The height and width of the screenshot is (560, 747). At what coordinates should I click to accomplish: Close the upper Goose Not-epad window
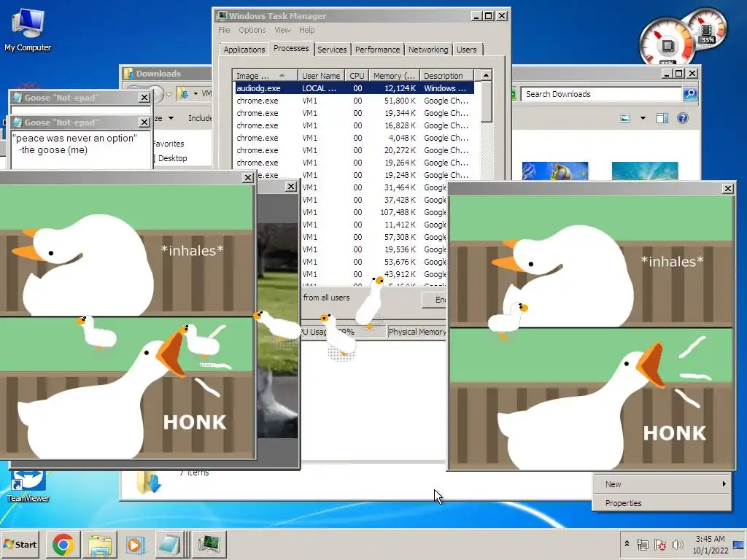(144, 98)
